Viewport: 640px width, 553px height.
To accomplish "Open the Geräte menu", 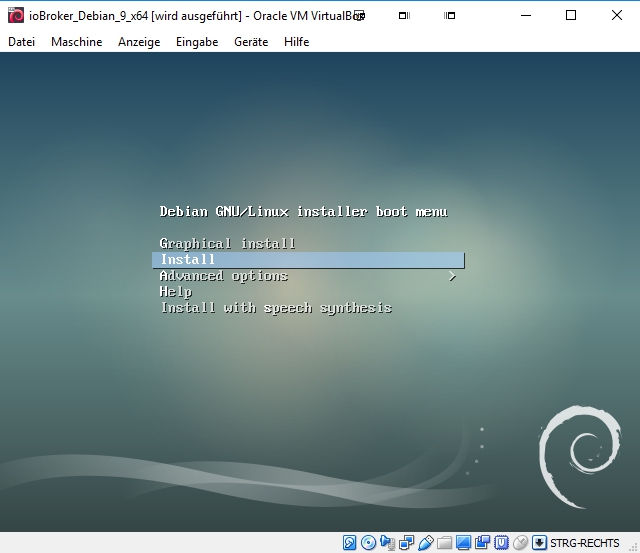I will 251,42.
